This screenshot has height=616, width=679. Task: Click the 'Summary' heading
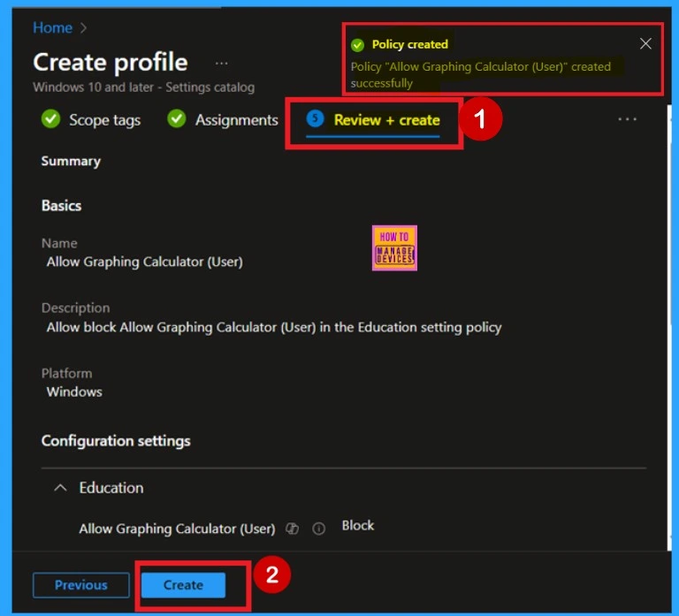pos(71,161)
